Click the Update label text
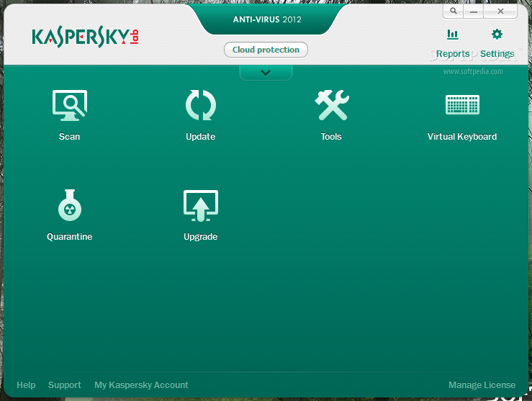The width and height of the screenshot is (532, 401). click(201, 136)
